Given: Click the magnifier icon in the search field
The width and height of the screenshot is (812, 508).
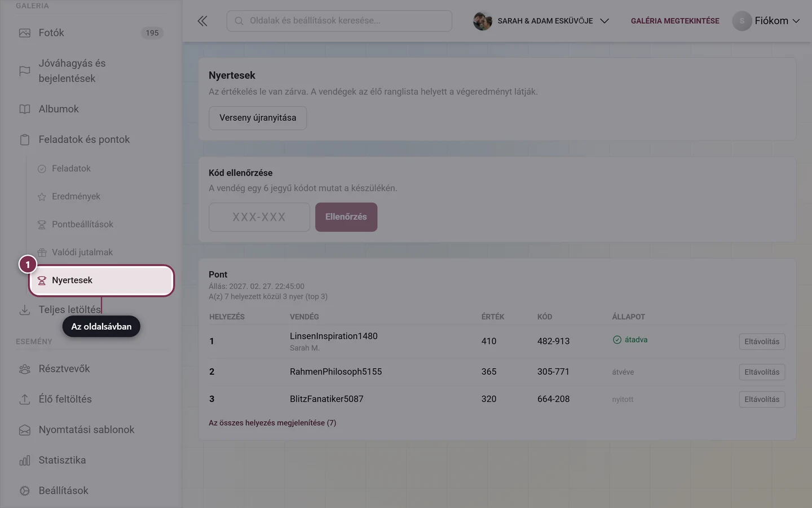Looking at the screenshot, I should [239, 21].
